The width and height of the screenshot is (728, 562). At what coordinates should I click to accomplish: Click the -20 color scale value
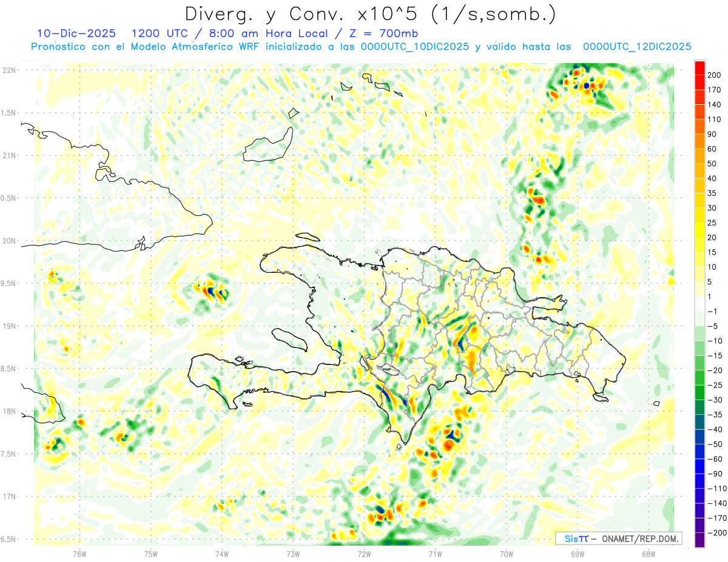coord(716,370)
